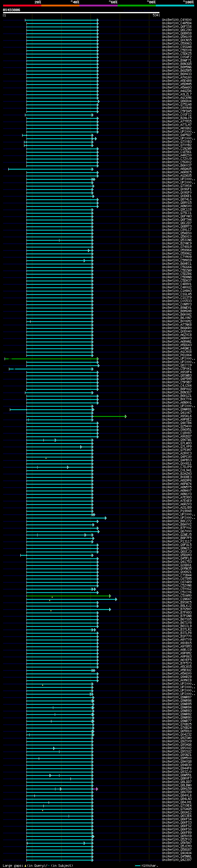197x868 pixels.
Task: Select hit label UniRef100_C5P0K1
Action: [176, 369]
